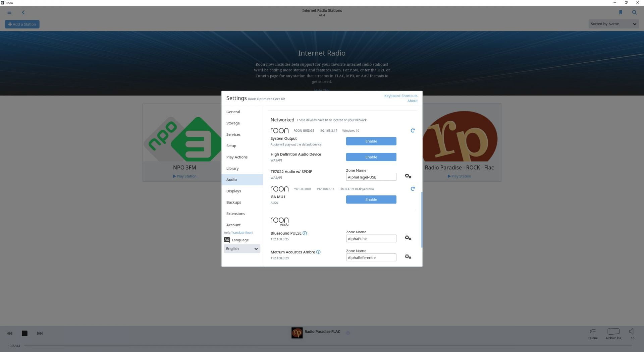The width and height of the screenshot is (644, 352).
Task: Open device settings gears for AlphaHegel-USB
Action: (408, 176)
